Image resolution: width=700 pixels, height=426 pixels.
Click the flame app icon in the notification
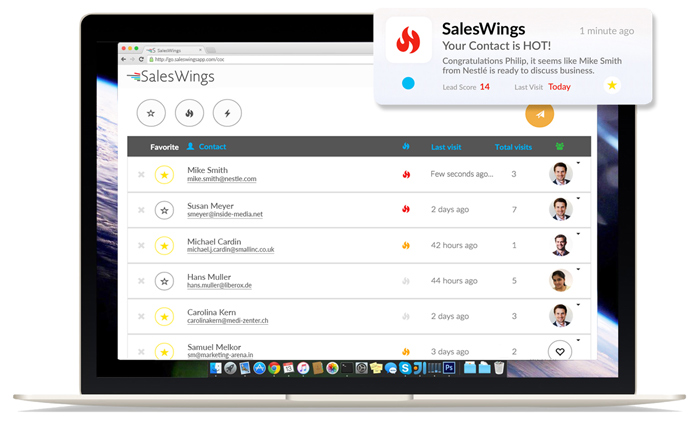[408, 40]
